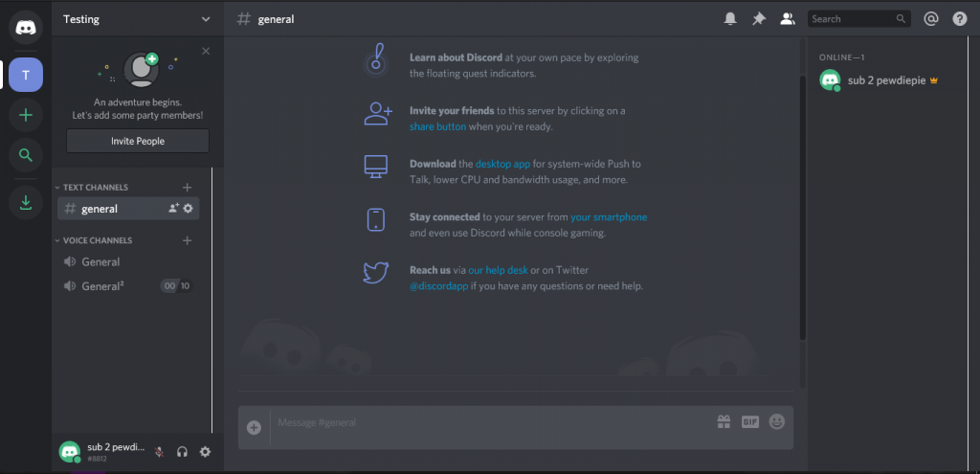The height and width of the screenshot is (474, 980).
Task: Follow the desktop app download link
Action: [502, 164]
